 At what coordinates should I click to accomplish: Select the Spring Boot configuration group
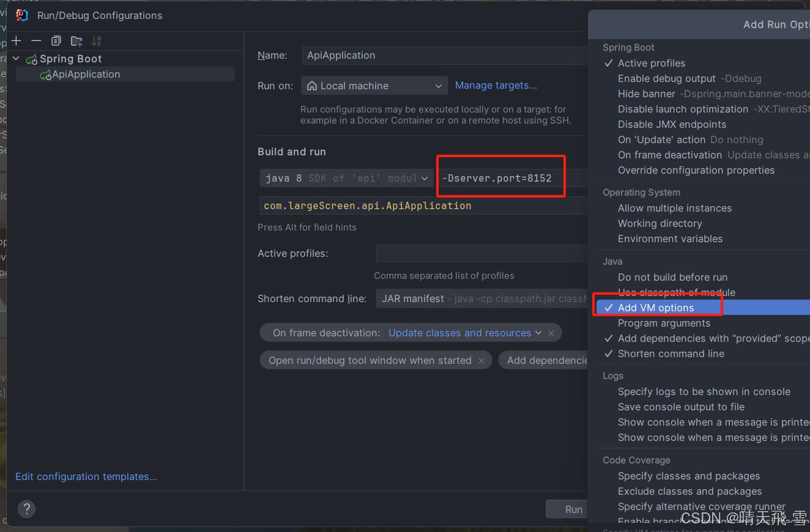[x=71, y=59]
